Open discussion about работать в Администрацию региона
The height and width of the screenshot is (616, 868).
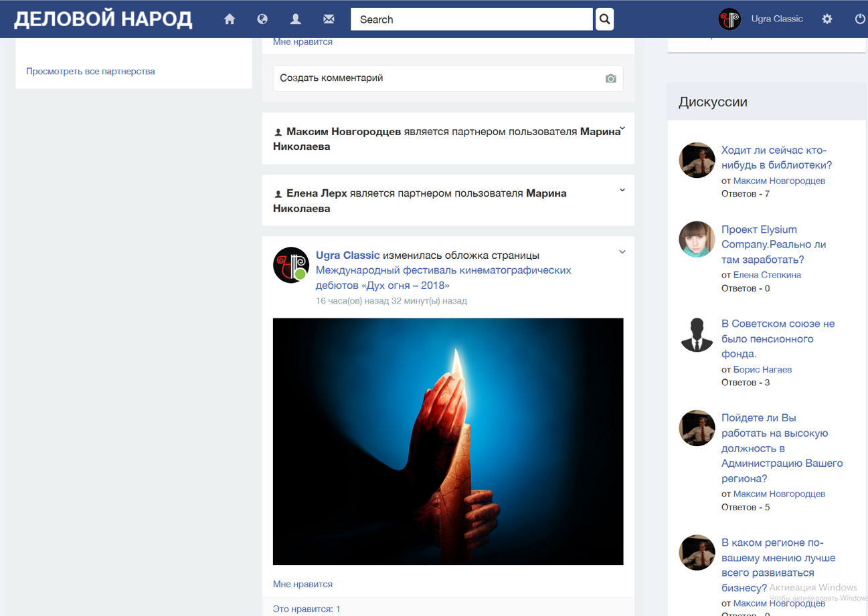tap(782, 448)
